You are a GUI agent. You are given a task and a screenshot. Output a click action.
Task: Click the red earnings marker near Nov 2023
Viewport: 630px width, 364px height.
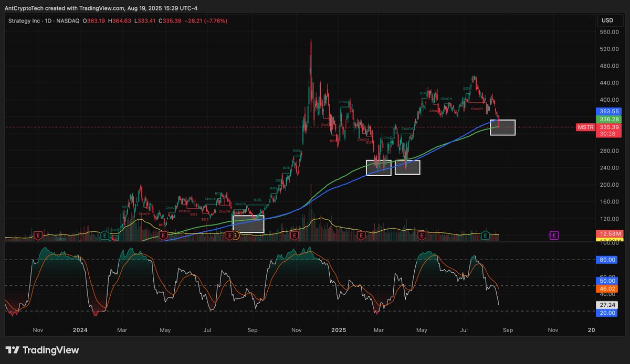pos(38,235)
